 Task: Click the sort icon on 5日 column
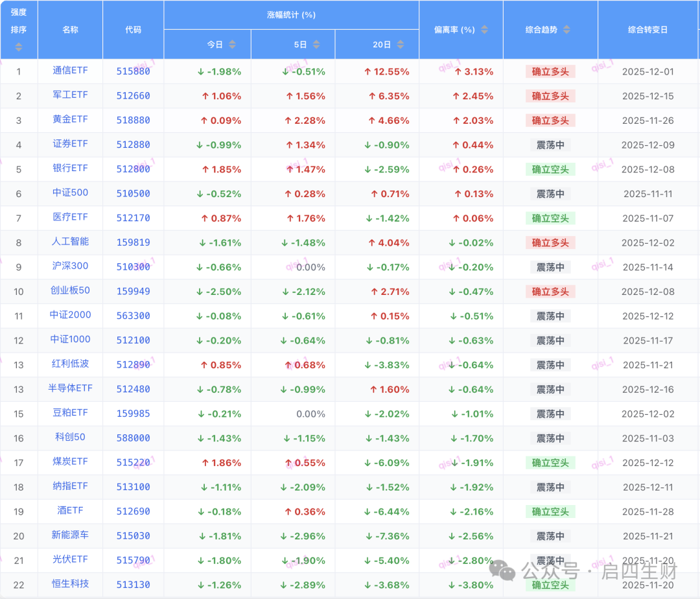pyautogui.click(x=316, y=45)
